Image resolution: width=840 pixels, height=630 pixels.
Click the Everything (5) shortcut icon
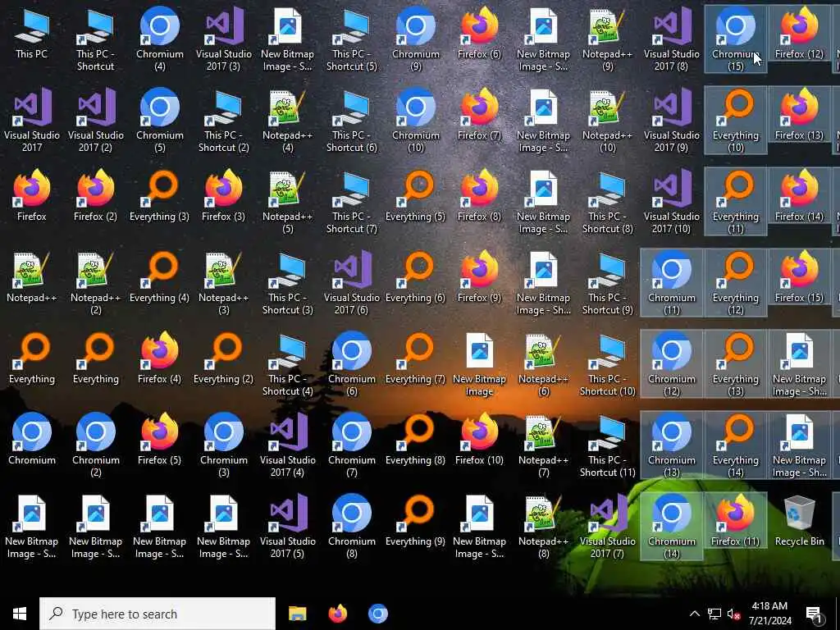pos(416,196)
